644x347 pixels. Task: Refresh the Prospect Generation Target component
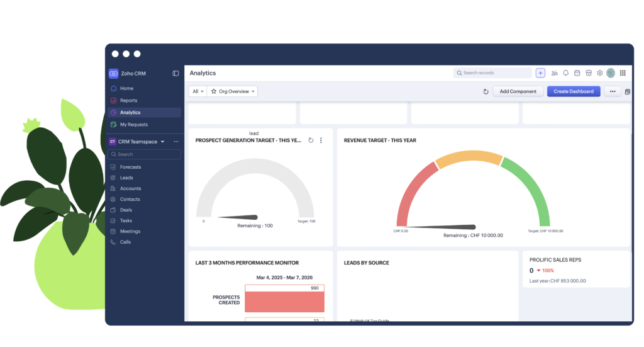click(x=311, y=140)
